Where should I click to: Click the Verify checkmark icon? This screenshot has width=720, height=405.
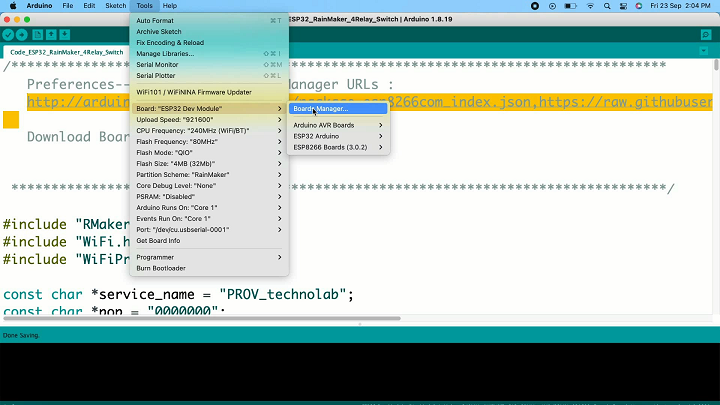[x=8, y=35]
